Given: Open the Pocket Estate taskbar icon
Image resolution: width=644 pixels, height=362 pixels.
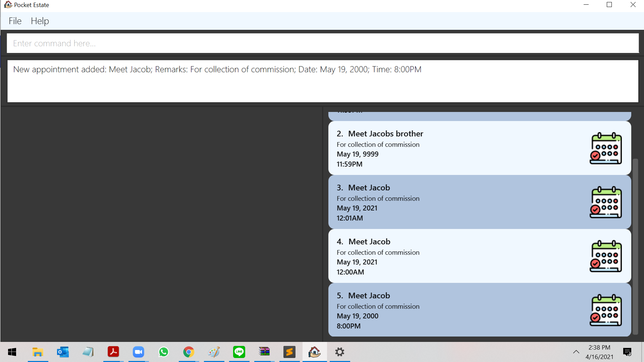Looking at the screenshot, I should 314,352.
